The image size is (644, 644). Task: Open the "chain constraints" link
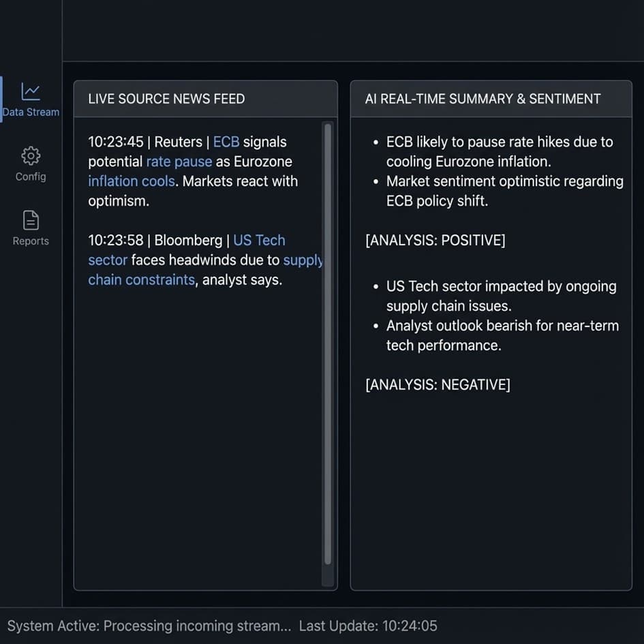tap(141, 280)
